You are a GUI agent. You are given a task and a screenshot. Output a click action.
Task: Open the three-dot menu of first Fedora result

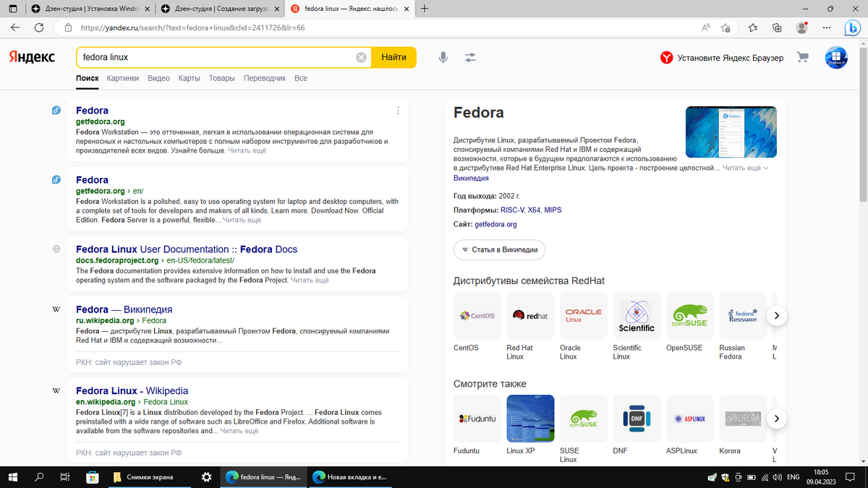pos(398,111)
